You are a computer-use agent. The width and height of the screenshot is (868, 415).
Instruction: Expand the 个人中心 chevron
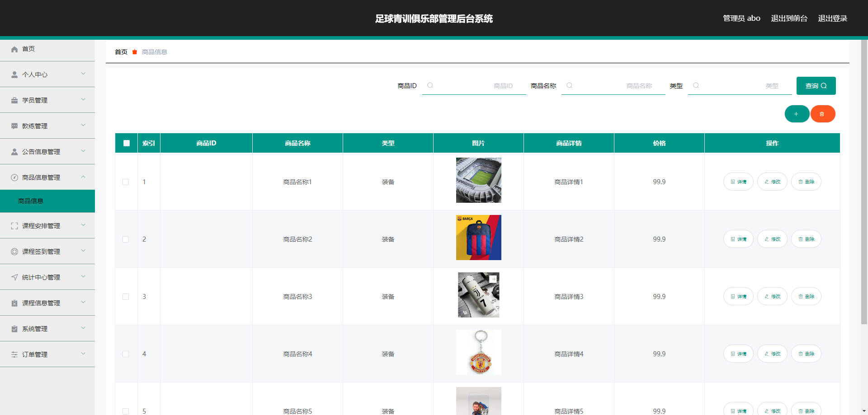coord(83,74)
